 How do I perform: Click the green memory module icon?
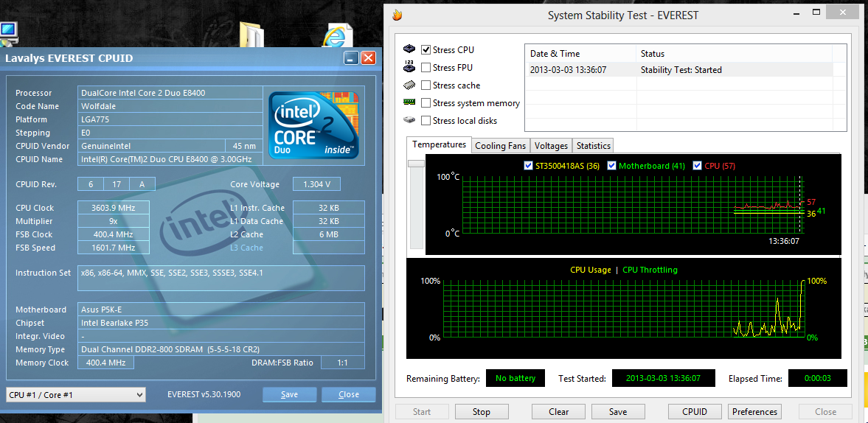(409, 102)
